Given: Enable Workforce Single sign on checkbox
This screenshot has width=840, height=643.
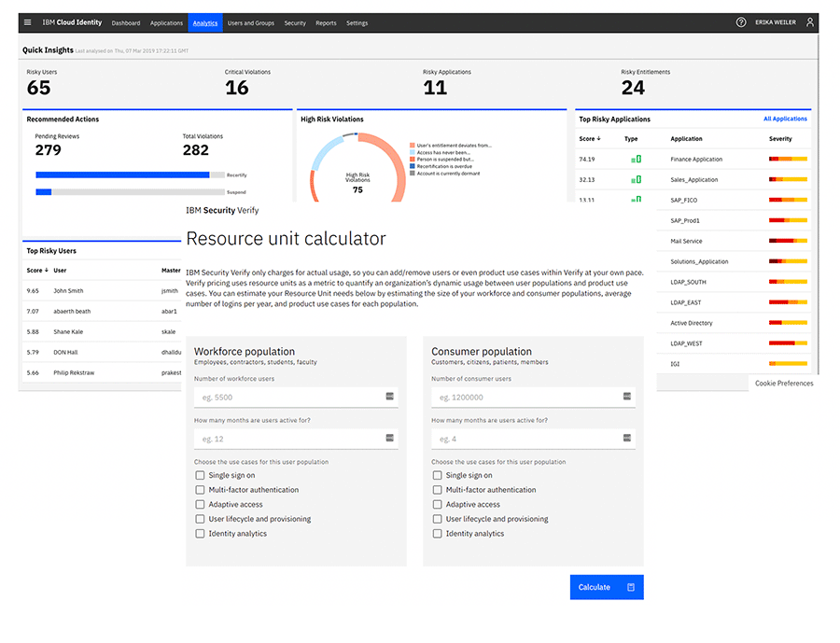Looking at the screenshot, I should coord(200,475).
